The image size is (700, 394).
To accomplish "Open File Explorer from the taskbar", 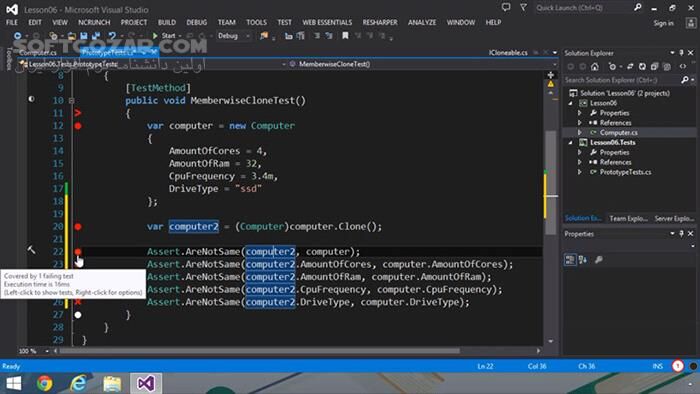I will (112, 383).
